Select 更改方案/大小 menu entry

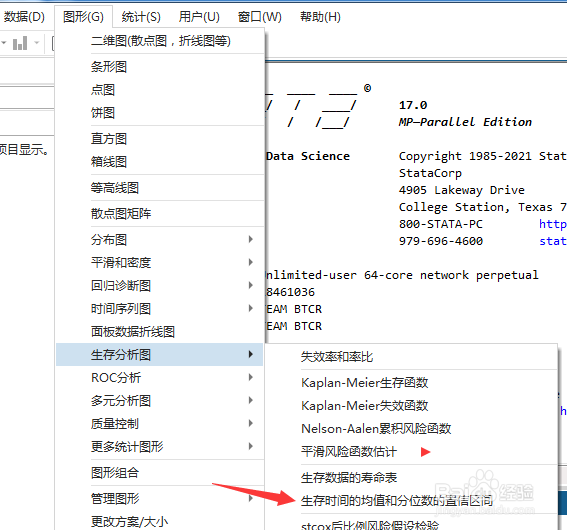coord(161,522)
